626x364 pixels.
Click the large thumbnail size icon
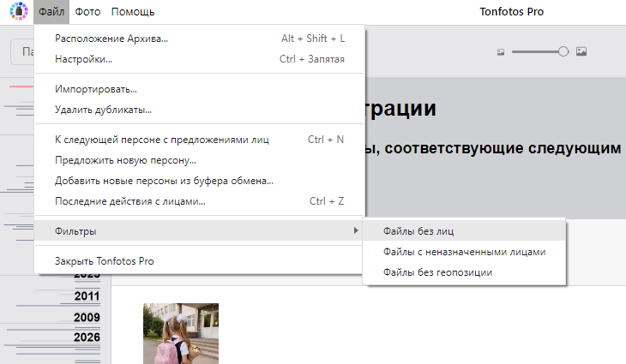(x=581, y=52)
